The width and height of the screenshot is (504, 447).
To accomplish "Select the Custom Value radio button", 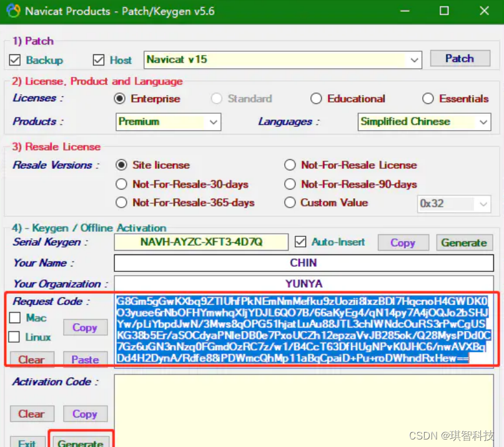I will point(290,203).
